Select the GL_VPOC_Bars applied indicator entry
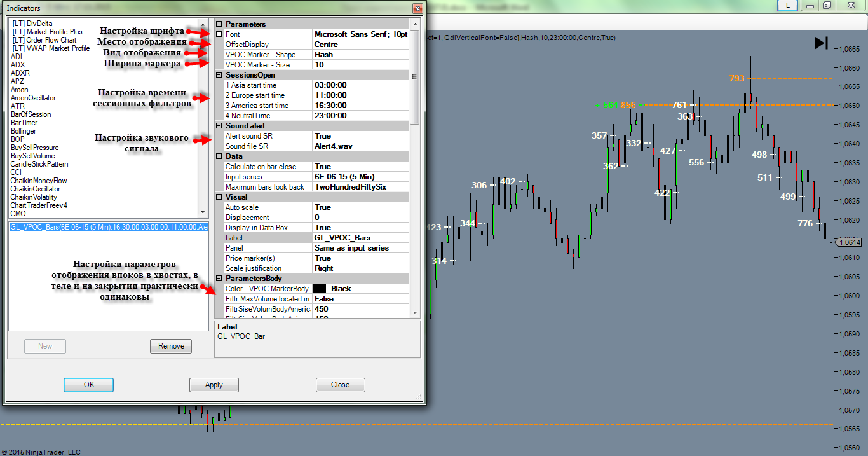The image size is (868, 456). (x=108, y=227)
